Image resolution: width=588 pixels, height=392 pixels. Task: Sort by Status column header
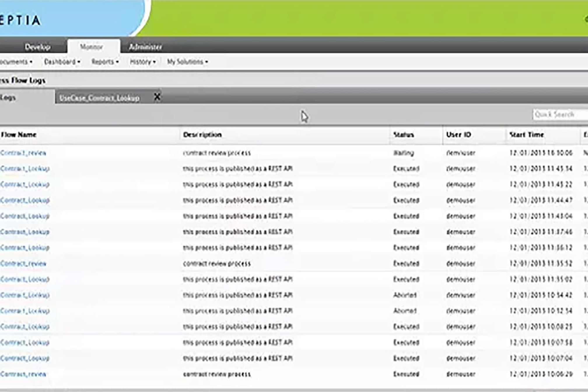click(x=404, y=135)
